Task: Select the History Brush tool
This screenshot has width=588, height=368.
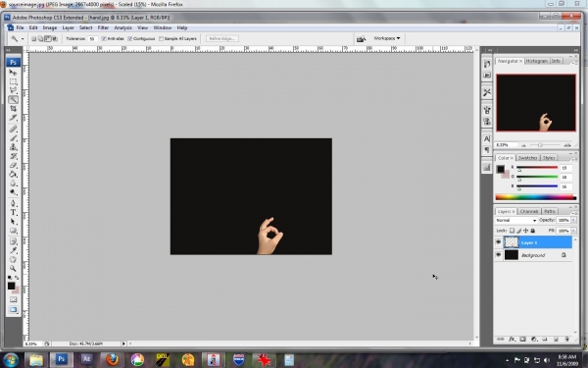Action: click(13, 156)
